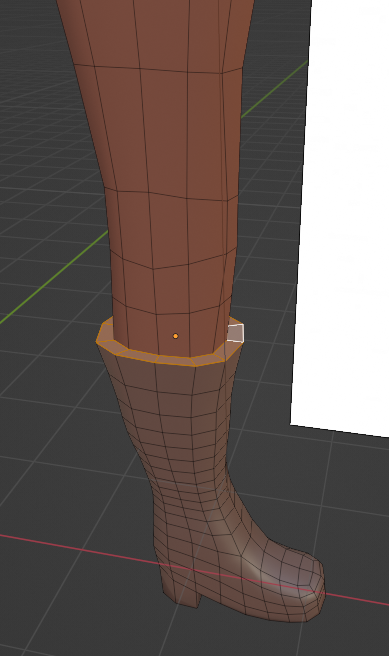
Task: Click the orange origin dot on the leg
Action: [175, 336]
